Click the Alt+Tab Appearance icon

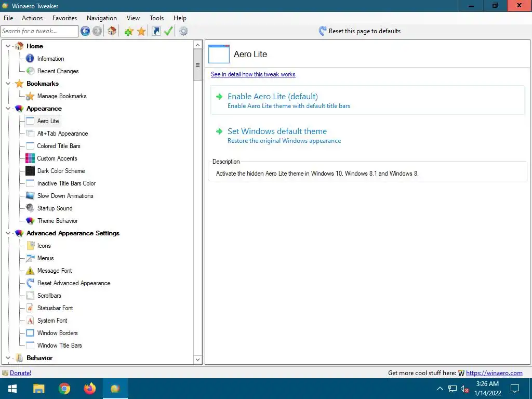30,134
